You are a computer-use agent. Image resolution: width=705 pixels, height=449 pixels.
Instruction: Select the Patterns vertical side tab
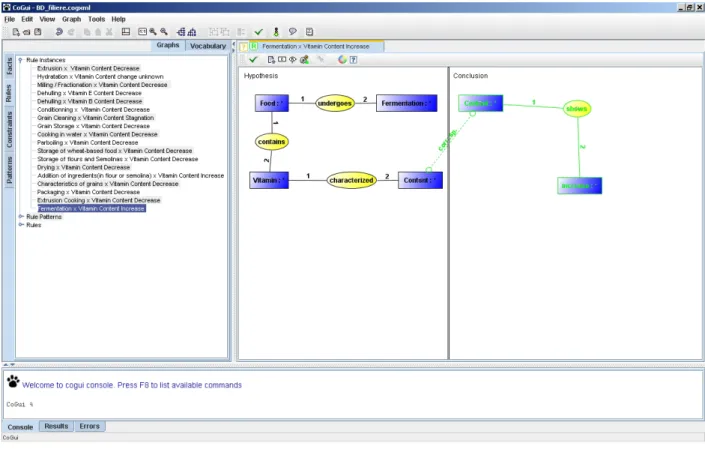tap(9, 170)
